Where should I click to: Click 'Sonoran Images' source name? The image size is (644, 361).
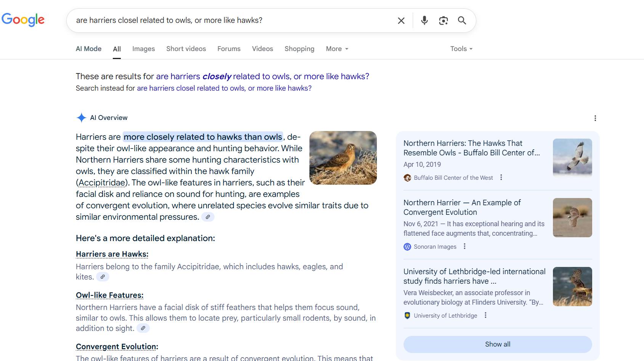(435, 247)
